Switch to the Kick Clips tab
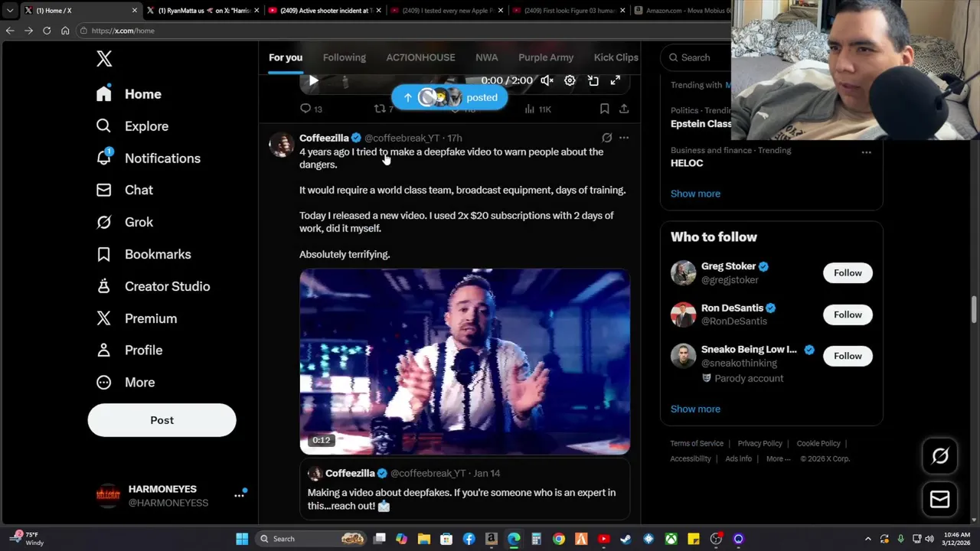Viewport: 980px width, 551px height. pyautogui.click(x=616, y=57)
